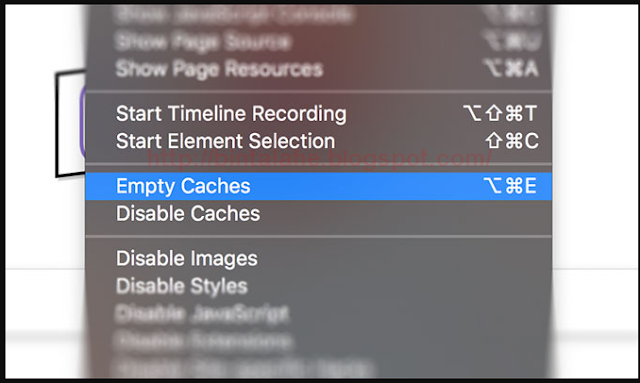Choose Start Element Selection
This screenshot has height=383, width=640.
coord(318,141)
